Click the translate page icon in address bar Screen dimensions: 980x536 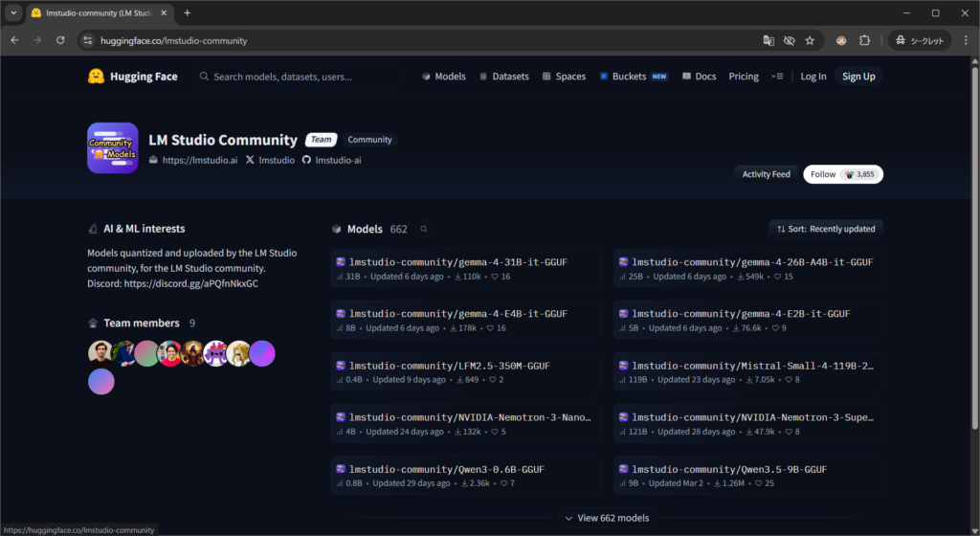pyautogui.click(x=768, y=41)
